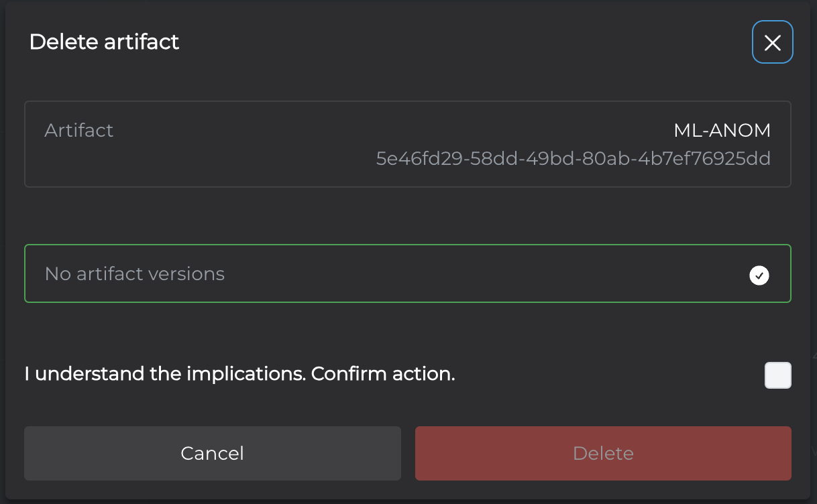Click the red Delete button
Screen dimensions: 817x504
click(603, 454)
